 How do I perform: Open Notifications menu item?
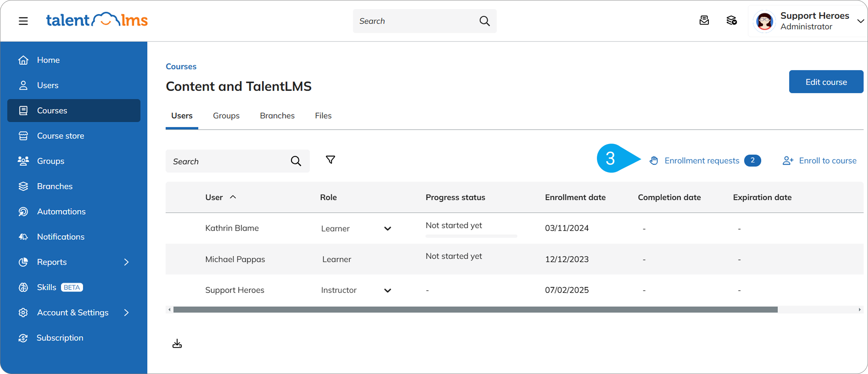(x=61, y=237)
